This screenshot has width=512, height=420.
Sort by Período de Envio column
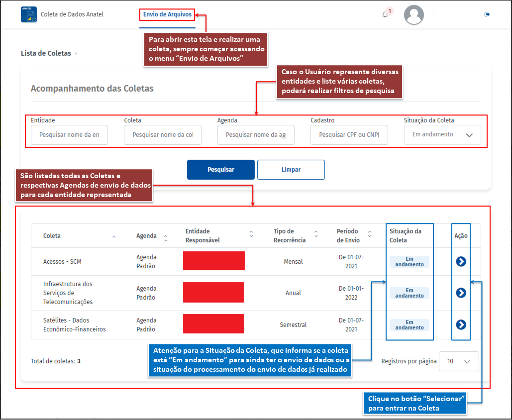click(369, 234)
